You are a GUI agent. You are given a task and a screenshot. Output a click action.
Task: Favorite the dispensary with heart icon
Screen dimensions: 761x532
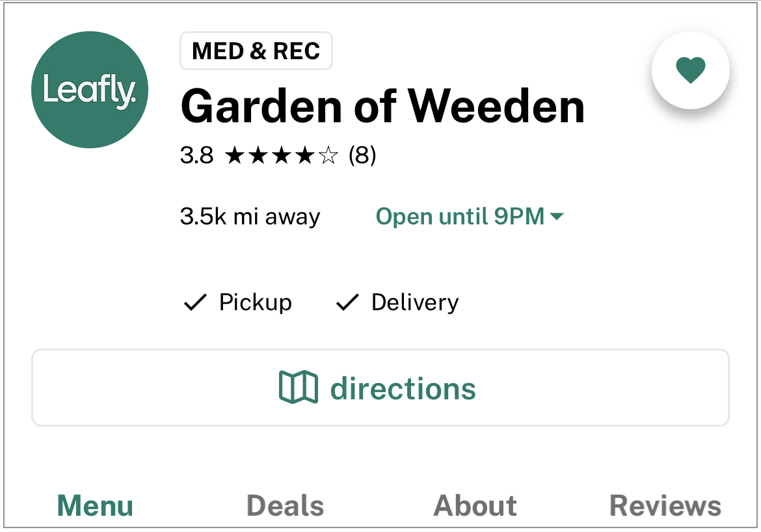[x=691, y=70]
